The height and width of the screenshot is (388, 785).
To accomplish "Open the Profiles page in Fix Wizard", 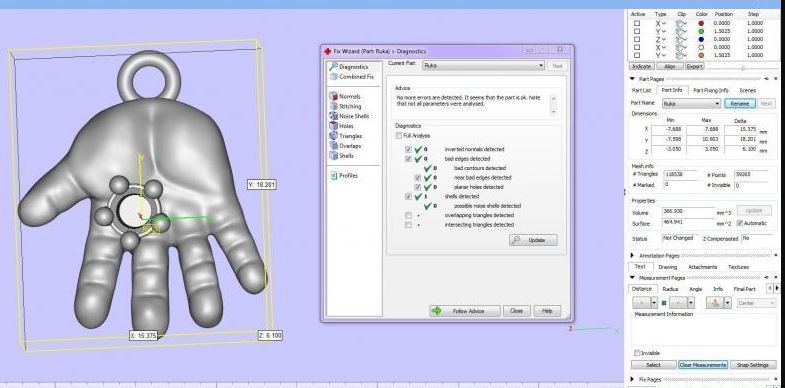I will click(x=344, y=176).
